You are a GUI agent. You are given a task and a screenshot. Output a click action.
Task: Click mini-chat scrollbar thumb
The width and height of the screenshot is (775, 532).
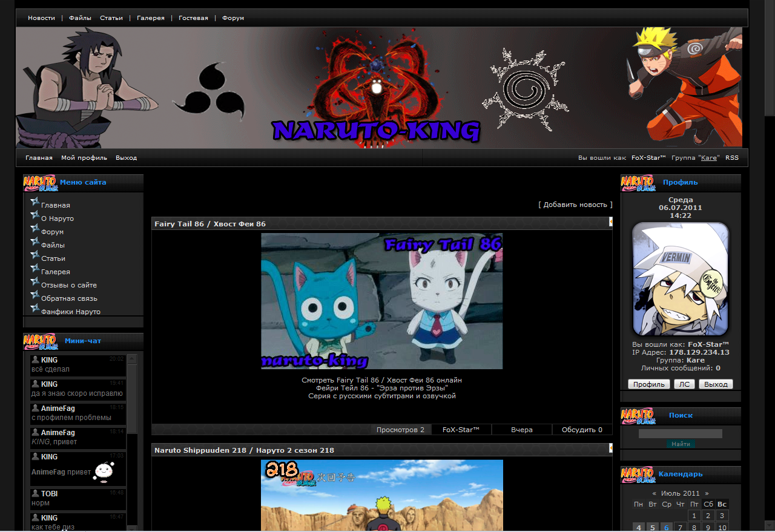coord(133,399)
